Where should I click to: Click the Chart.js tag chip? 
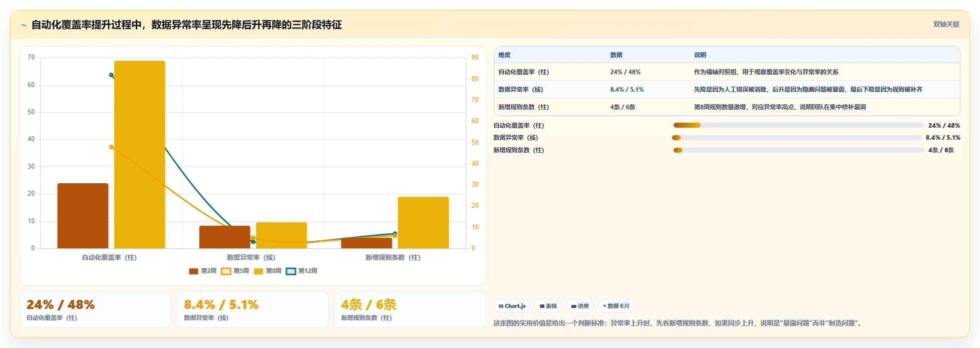[512, 306]
